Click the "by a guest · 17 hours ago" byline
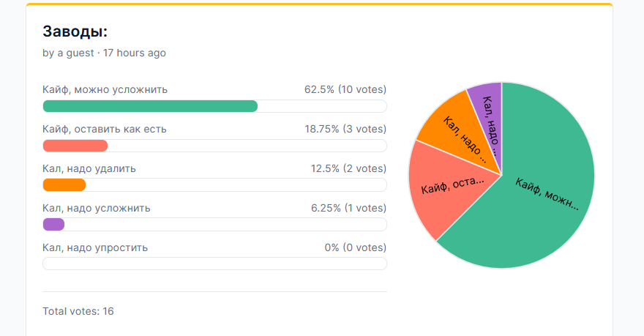This screenshot has width=644, height=336. [104, 53]
